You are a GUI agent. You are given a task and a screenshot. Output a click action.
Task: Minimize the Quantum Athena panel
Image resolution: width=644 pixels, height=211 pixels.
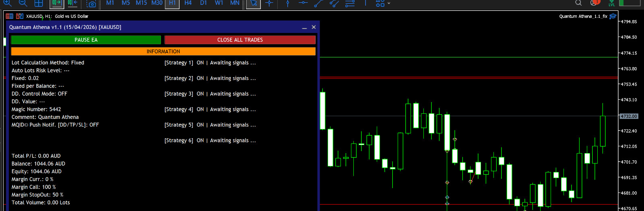(x=304, y=27)
